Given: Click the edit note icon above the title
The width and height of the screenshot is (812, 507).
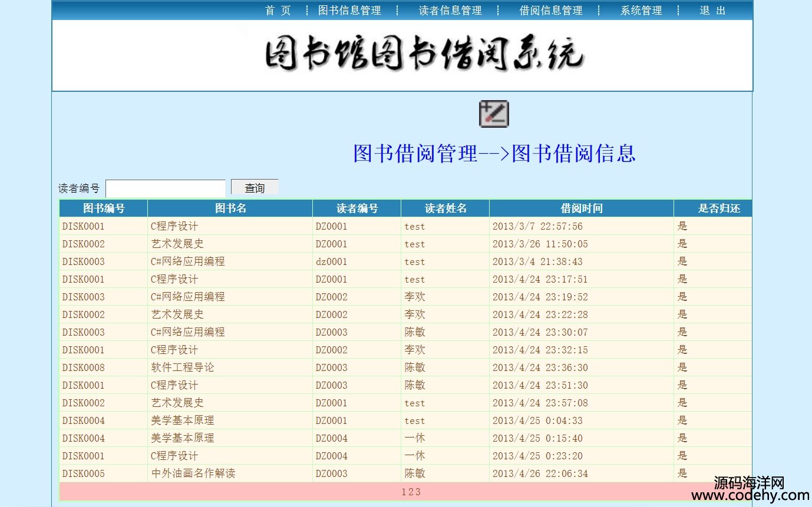Looking at the screenshot, I should [494, 114].
